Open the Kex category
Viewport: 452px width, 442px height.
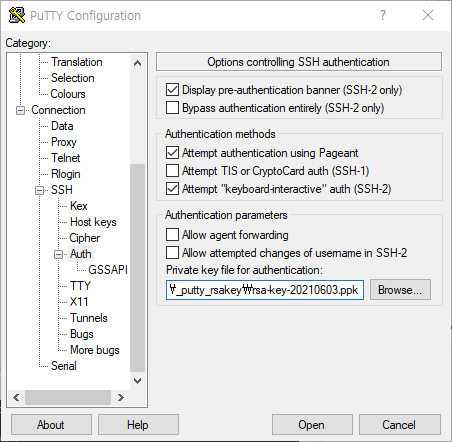click(x=79, y=206)
